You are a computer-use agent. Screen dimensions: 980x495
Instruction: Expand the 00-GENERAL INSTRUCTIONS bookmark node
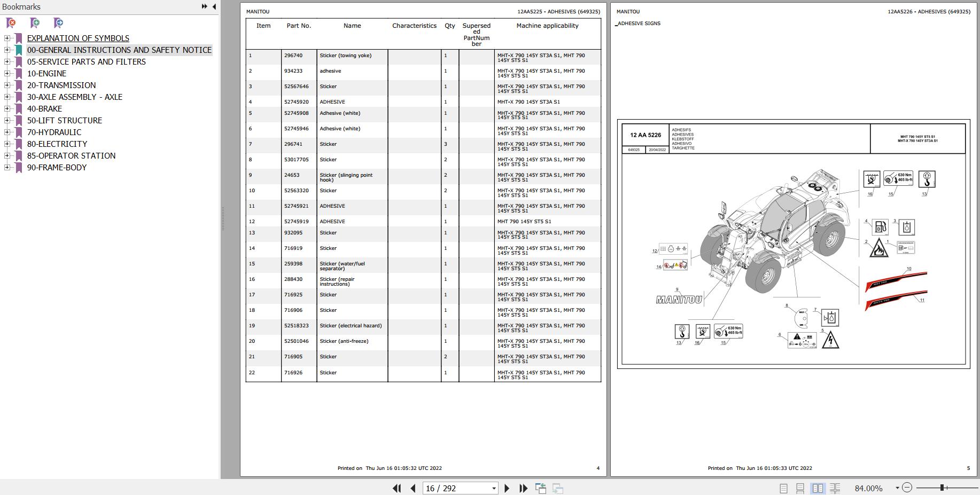[7, 50]
